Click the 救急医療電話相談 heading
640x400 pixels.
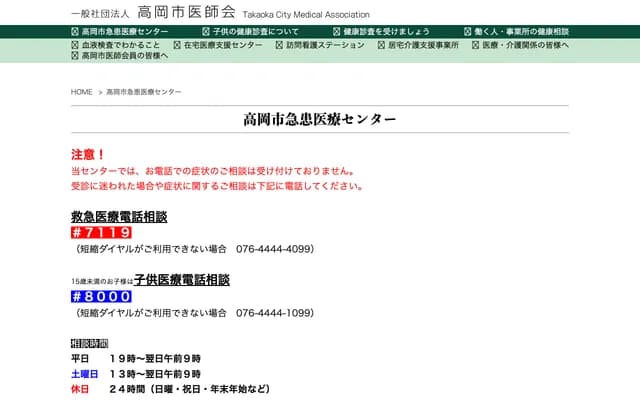119,216
